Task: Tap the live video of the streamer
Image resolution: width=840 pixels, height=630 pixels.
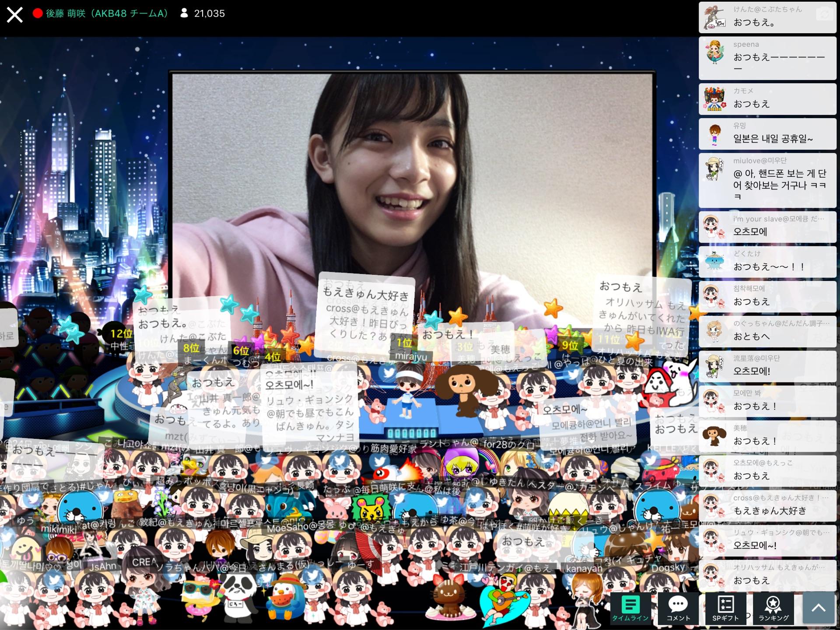Action: [x=413, y=201]
